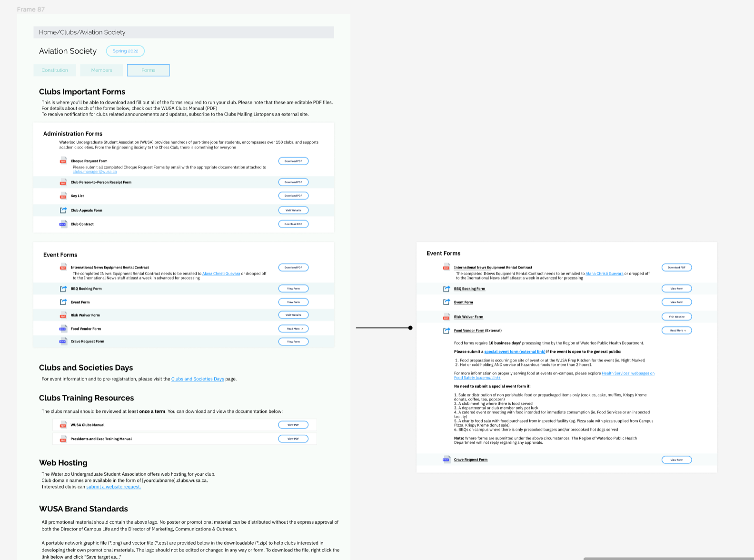Viewport: 754px width, 560px height.
Task: Open the Spring 2022 term selector
Action: [125, 51]
